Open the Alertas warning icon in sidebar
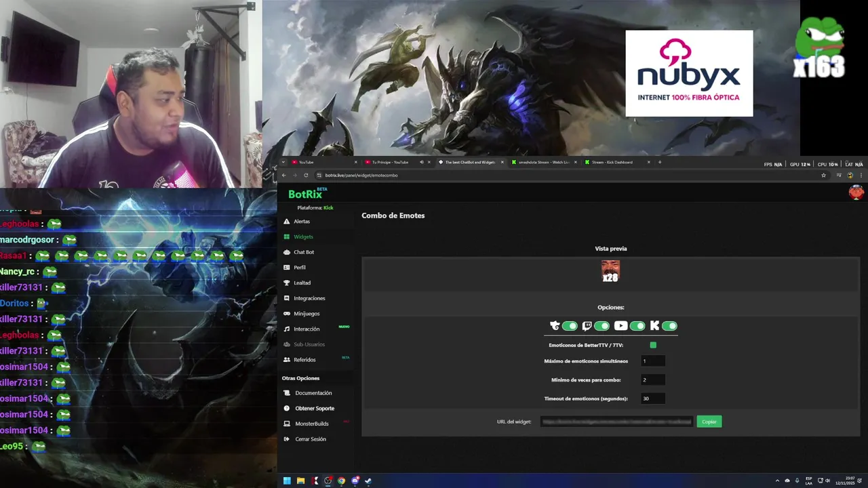The width and height of the screenshot is (868, 488). tap(287, 222)
